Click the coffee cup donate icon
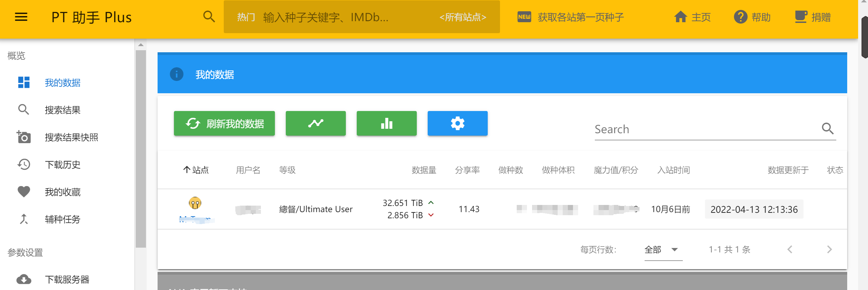This screenshot has width=868, height=290. click(x=801, y=17)
